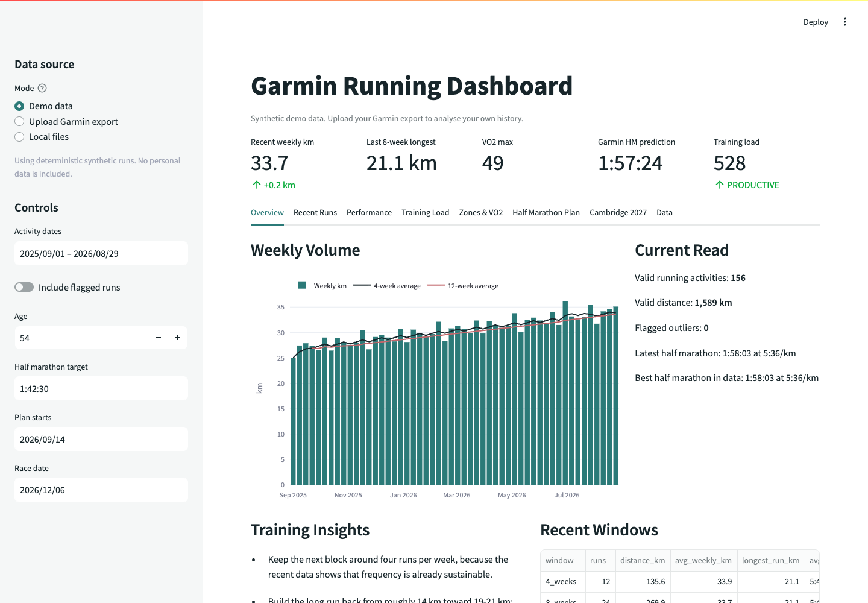Switch to the Recent Runs tab
This screenshot has height=603, width=868.
tap(315, 212)
